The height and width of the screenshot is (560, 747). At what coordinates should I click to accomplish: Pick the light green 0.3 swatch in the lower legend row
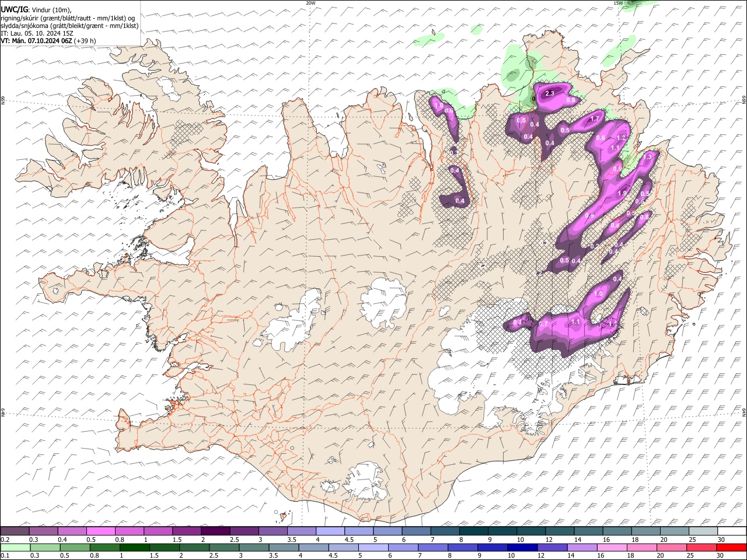[46, 547]
